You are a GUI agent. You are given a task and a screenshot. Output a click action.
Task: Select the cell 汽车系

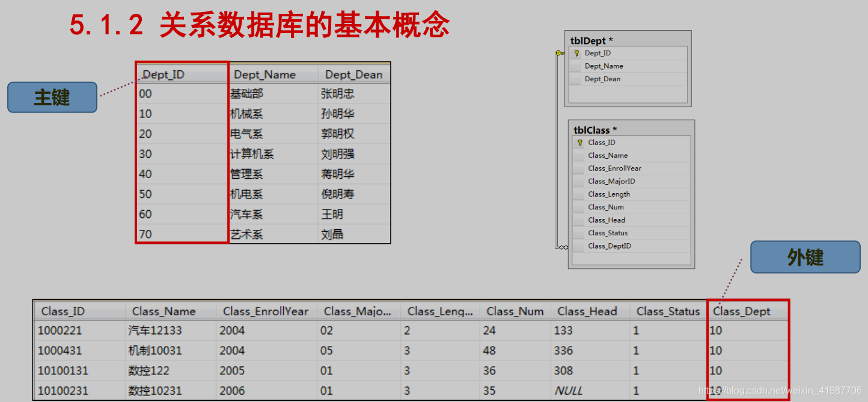click(274, 214)
